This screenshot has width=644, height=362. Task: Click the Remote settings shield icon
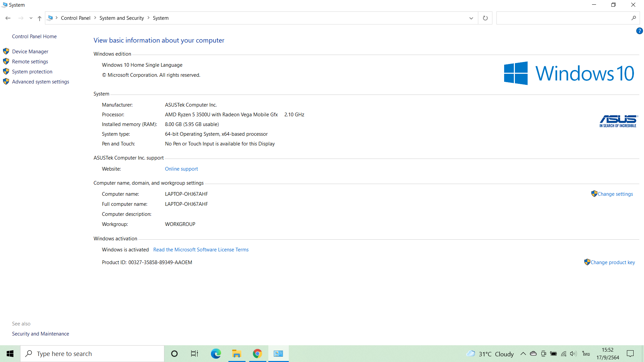[x=6, y=61]
